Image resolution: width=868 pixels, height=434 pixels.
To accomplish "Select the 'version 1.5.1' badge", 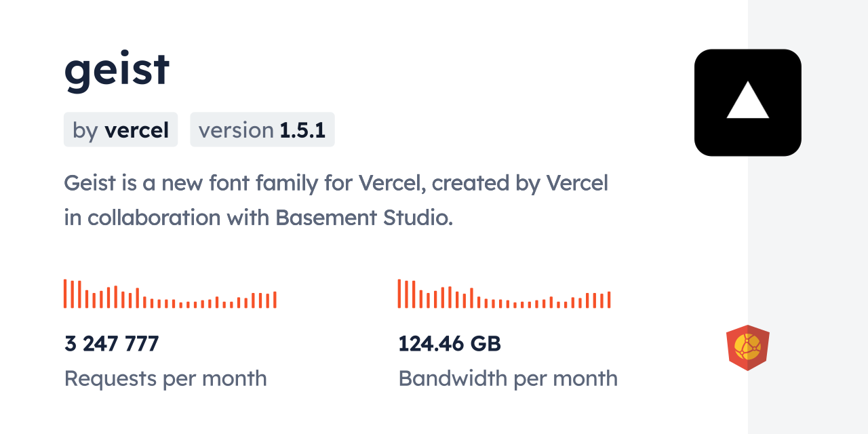I will [x=262, y=130].
